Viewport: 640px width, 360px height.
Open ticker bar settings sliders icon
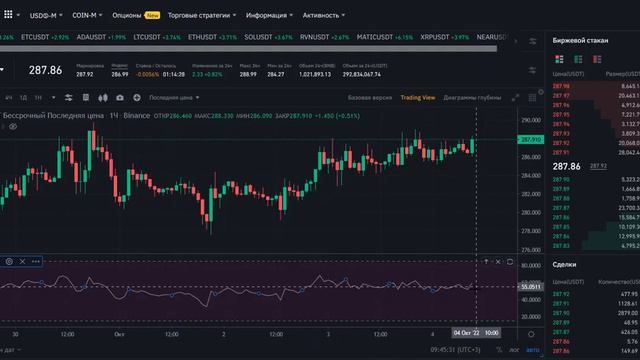tap(532, 41)
